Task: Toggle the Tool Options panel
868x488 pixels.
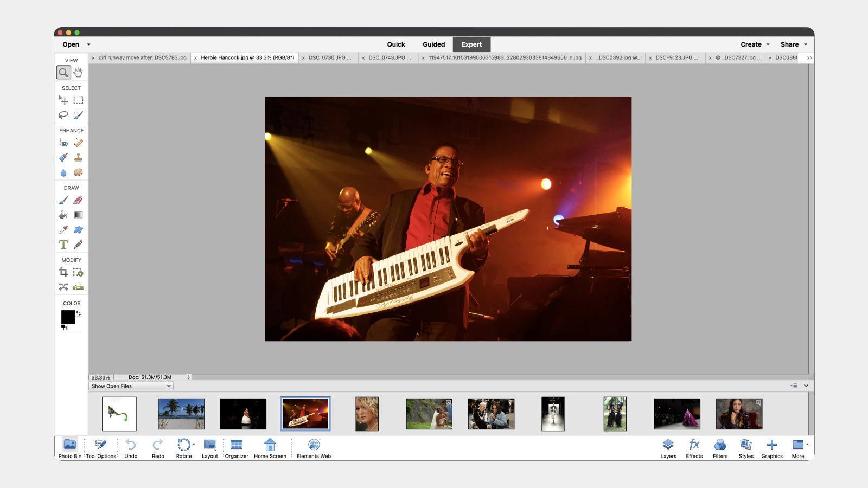Action: (101, 448)
